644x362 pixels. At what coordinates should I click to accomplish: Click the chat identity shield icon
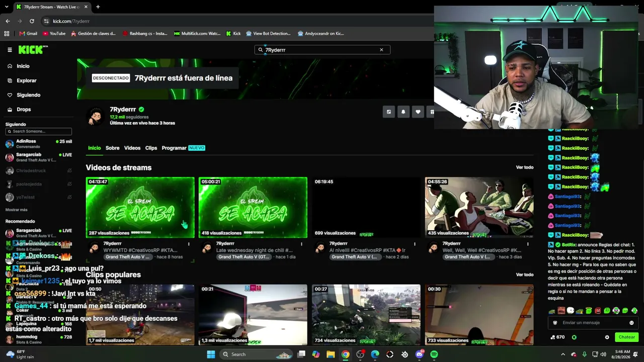(x=555, y=323)
